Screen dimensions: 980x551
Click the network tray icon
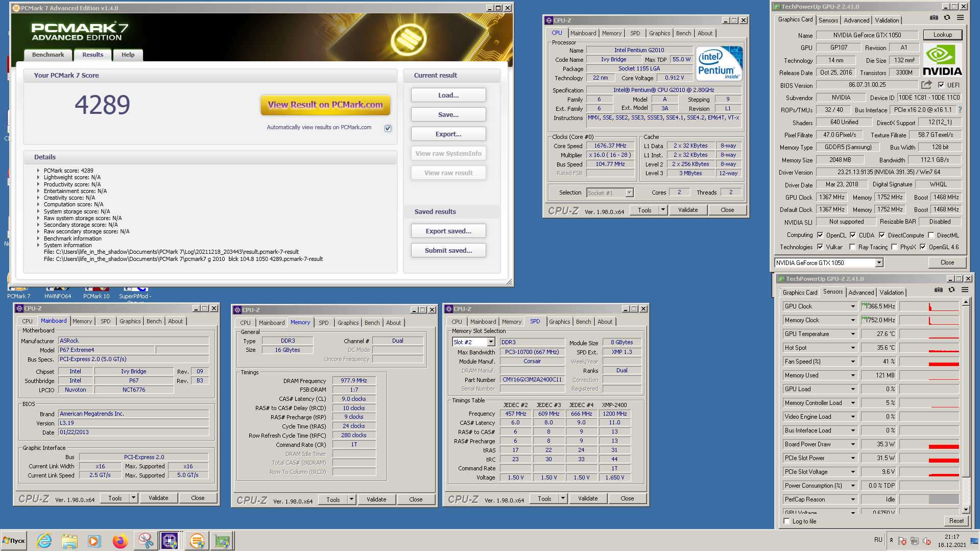(x=914, y=541)
